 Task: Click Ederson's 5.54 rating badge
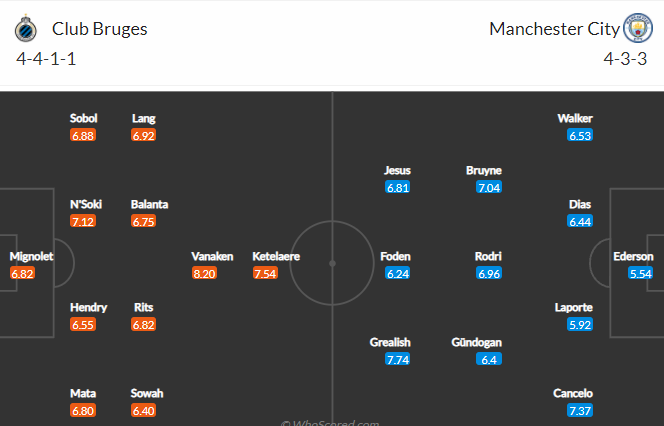640,274
